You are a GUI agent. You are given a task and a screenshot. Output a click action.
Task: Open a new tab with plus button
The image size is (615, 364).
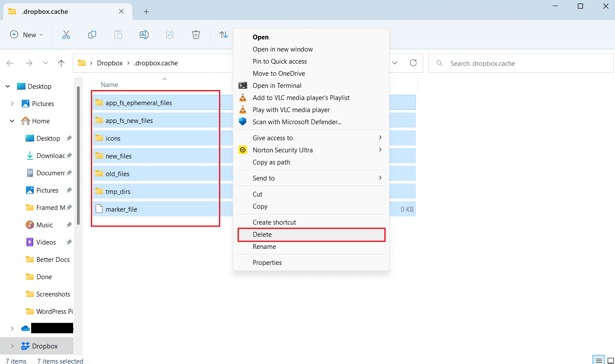(x=146, y=12)
